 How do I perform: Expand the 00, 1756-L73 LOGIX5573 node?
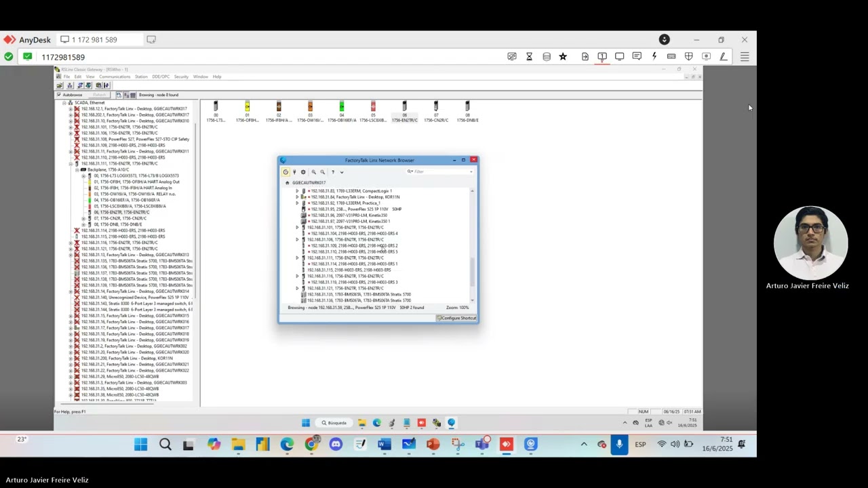point(83,176)
